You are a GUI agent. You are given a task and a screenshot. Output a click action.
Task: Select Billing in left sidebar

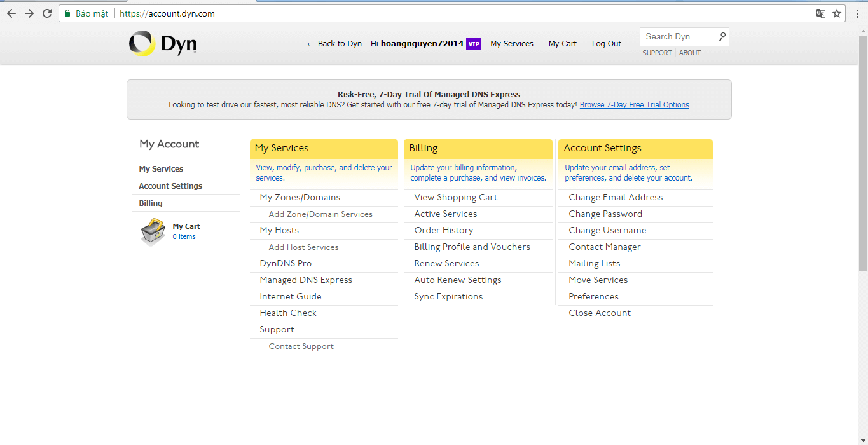pos(151,203)
